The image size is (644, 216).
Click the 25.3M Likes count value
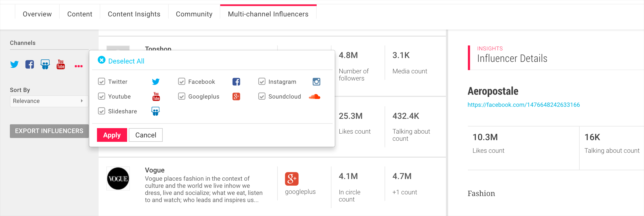[351, 116]
